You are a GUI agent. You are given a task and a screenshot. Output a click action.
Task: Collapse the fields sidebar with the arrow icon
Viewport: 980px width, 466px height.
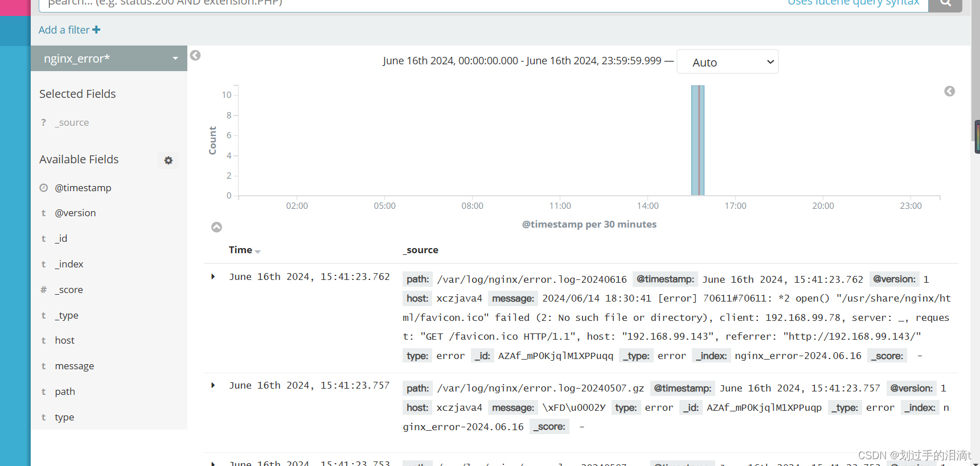click(x=195, y=55)
